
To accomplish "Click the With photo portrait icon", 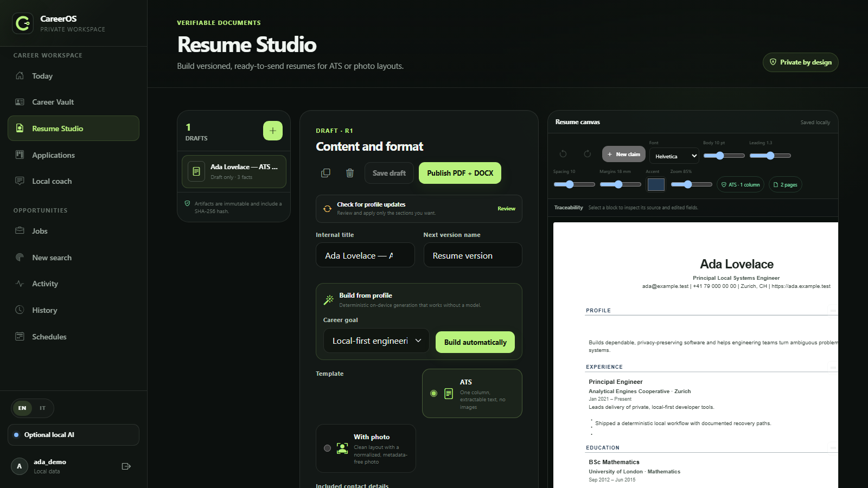I will click(342, 448).
